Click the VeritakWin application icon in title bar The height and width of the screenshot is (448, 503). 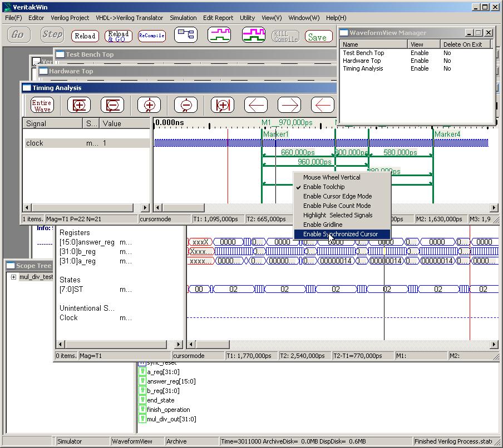[x=7, y=7]
